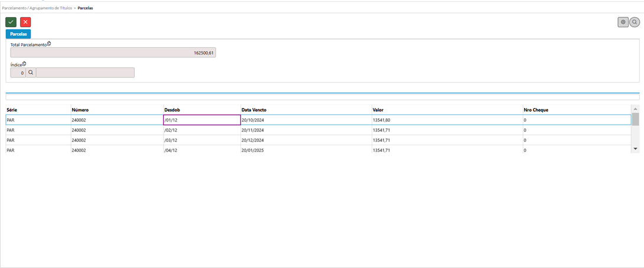The width and height of the screenshot is (644, 268).
Task: Select the Desdob cell /01/12
Action: (202, 120)
